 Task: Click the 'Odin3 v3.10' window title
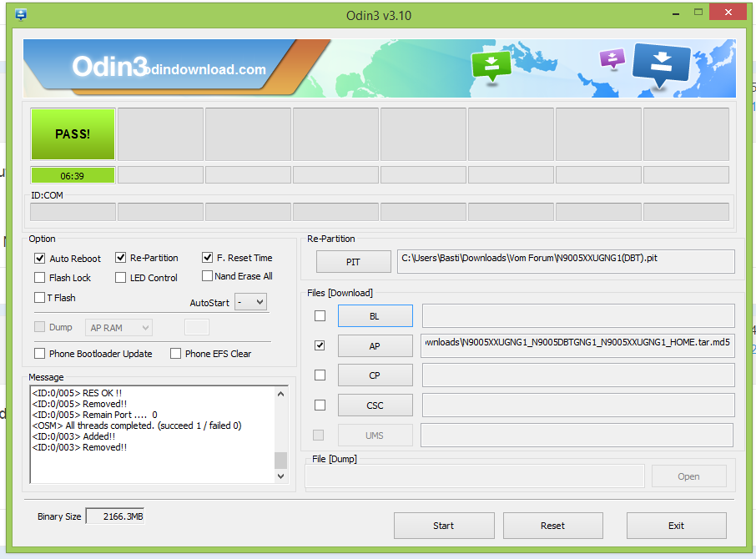[x=379, y=15]
